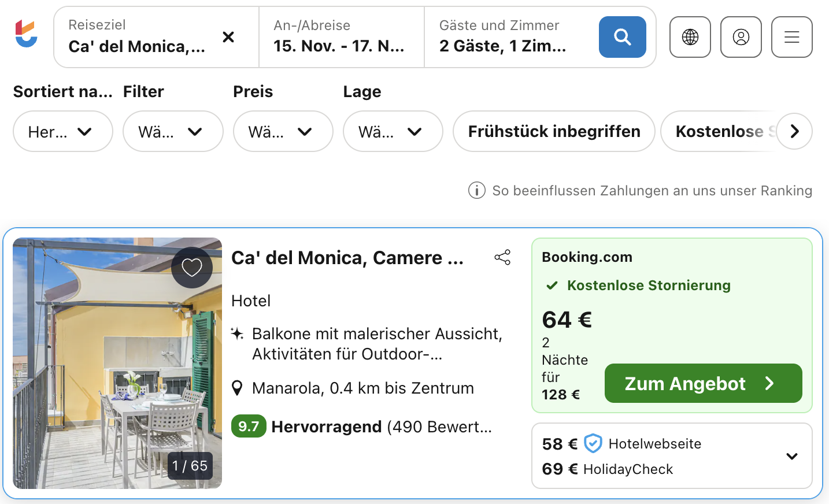
Task: Open the Lage dropdown
Action: 393,131
